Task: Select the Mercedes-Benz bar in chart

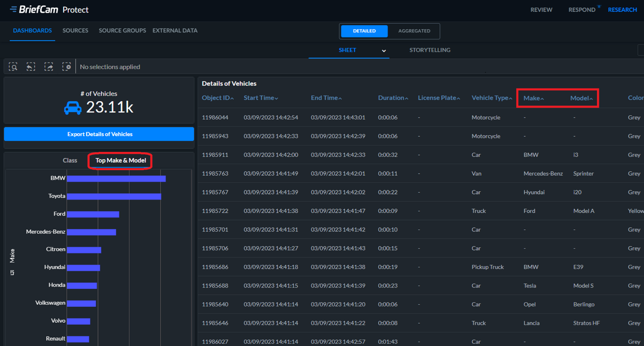Action: pyautogui.click(x=92, y=232)
